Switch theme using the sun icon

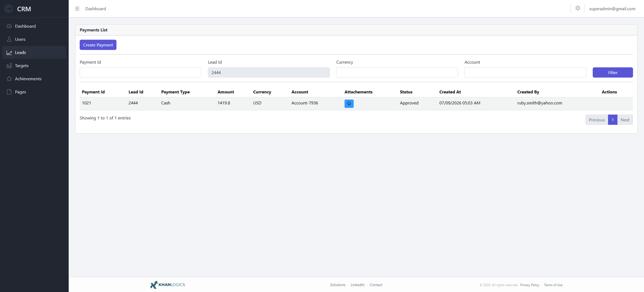pos(578,8)
